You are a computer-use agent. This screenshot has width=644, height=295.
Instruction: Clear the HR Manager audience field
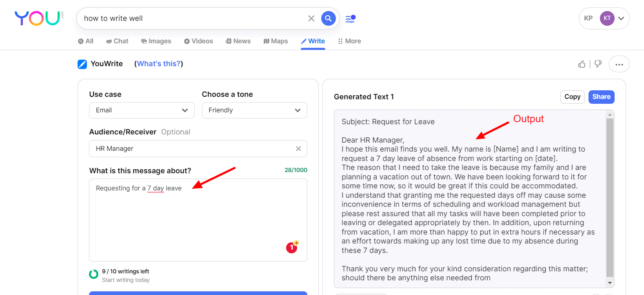coord(298,149)
